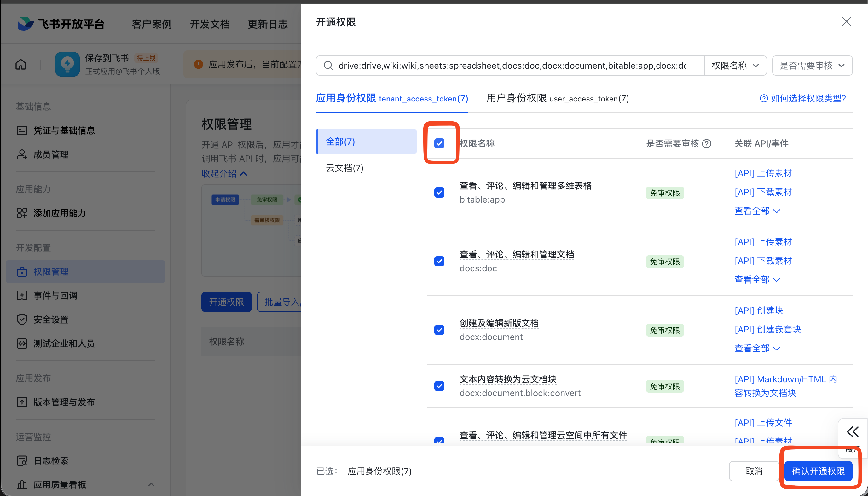
Task: Open 日志检索 under 运营监控
Action: (51, 461)
